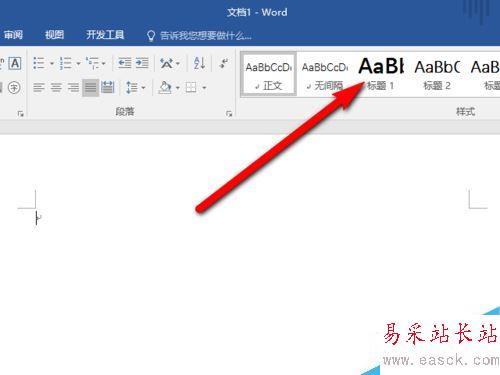
Task: Open borders dropdown arrow
Action: pyautogui.click(x=204, y=88)
